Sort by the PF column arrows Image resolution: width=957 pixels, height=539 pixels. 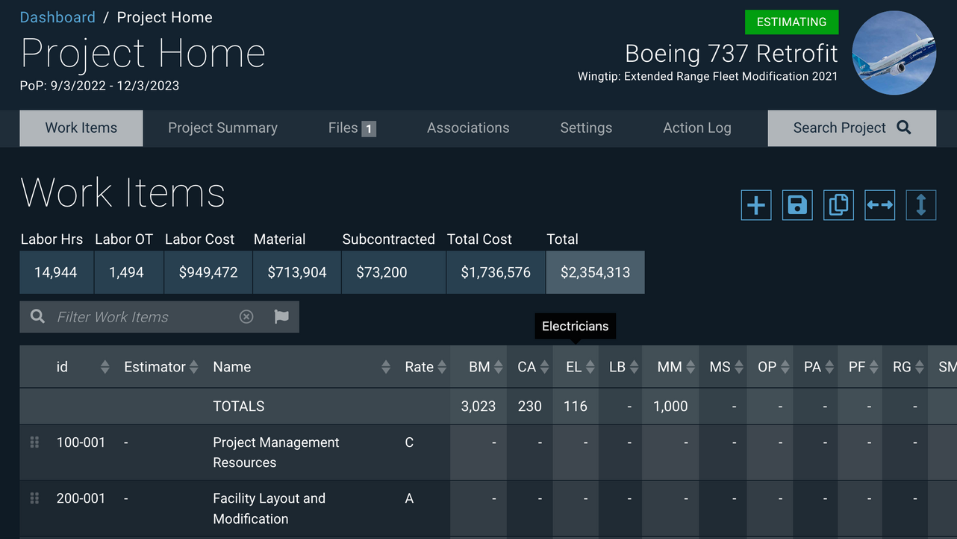(874, 367)
